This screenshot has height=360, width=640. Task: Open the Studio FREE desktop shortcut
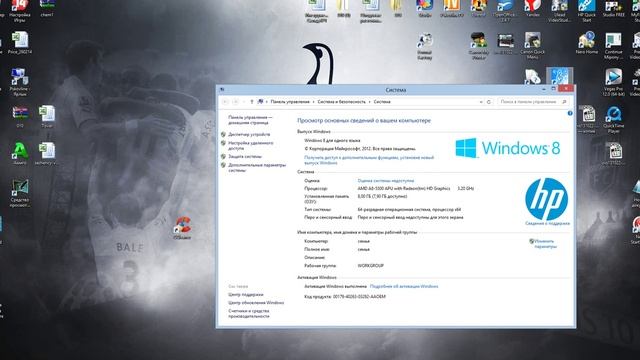click(x=613, y=8)
